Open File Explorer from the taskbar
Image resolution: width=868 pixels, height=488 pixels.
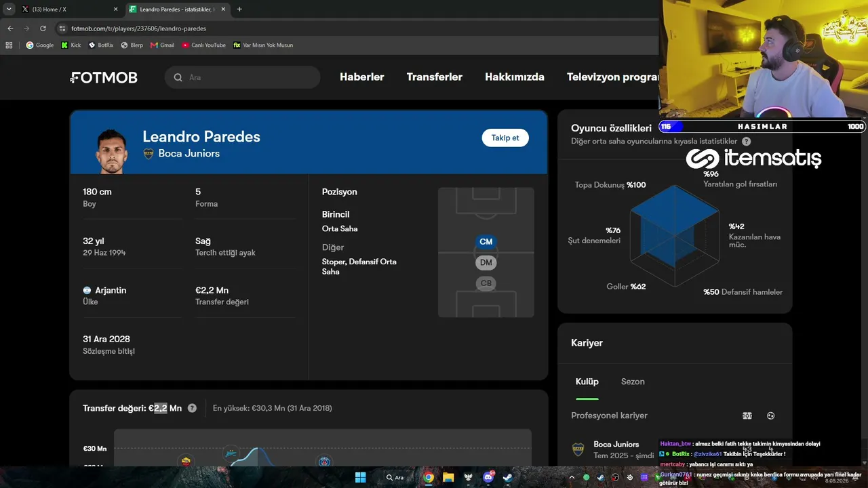click(x=448, y=477)
